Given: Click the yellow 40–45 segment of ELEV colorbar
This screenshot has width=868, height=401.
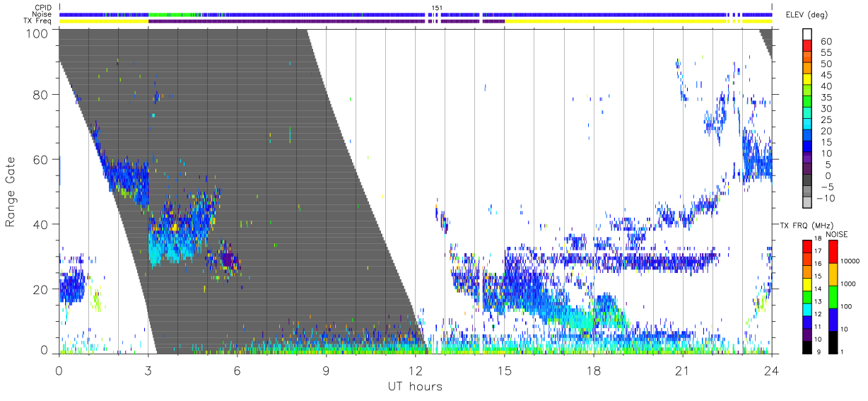Looking at the screenshot, I should pyautogui.click(x=807, y=80).
